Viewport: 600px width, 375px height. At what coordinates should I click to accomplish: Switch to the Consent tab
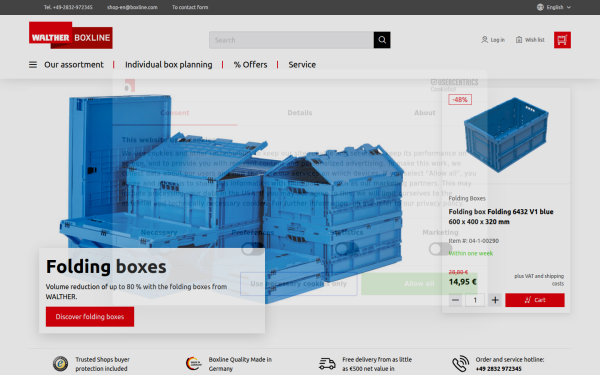(x=175, y=113)
